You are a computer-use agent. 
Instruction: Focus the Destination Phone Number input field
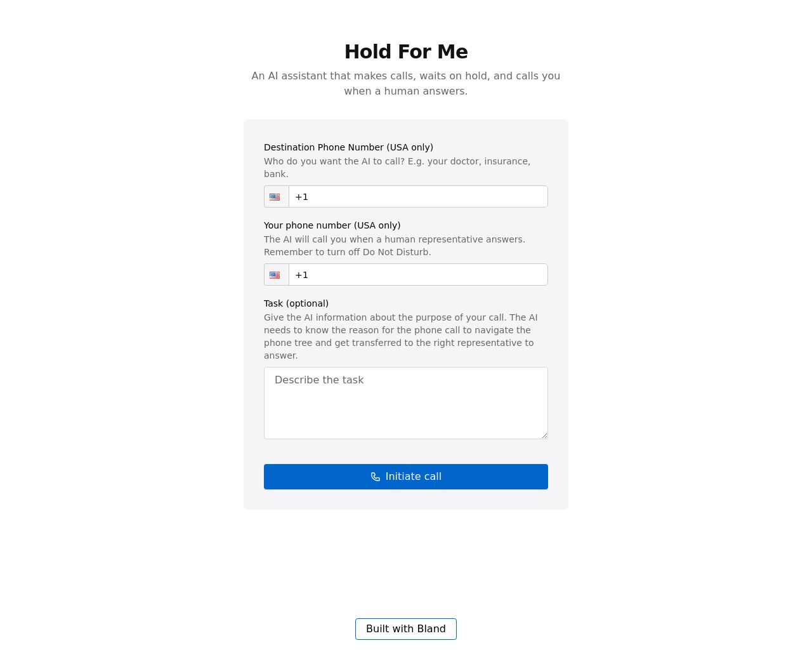click(419, 197)
